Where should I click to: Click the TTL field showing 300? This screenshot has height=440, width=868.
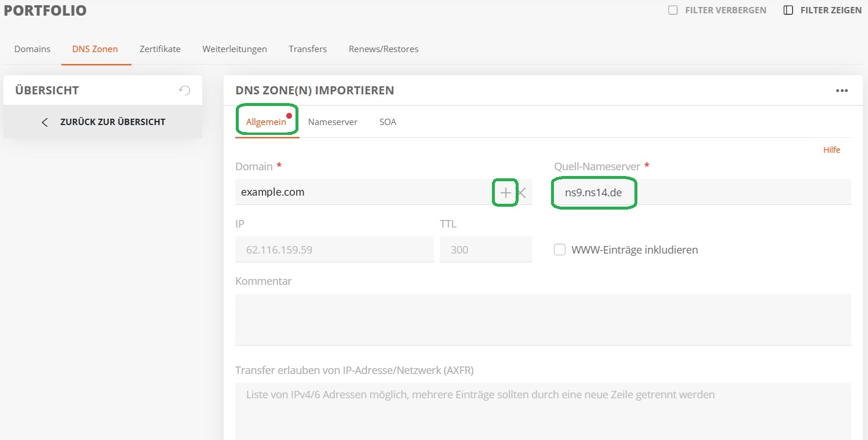tap(486, 250)
